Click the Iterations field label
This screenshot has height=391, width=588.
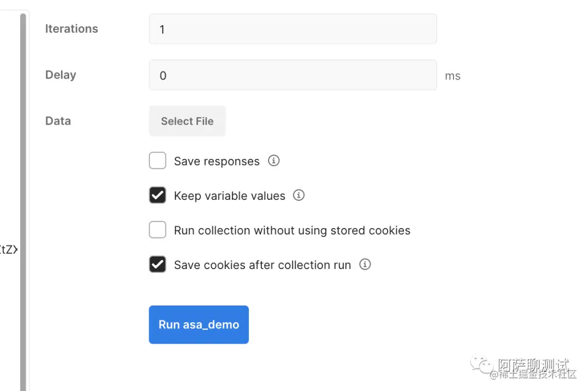pyautogui.click(x=71, y=29)
